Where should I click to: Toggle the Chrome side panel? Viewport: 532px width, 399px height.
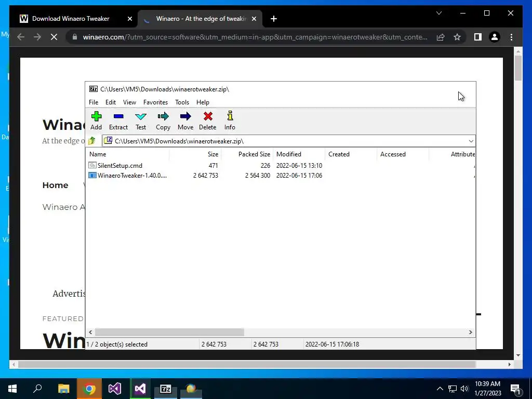point(478,37)
